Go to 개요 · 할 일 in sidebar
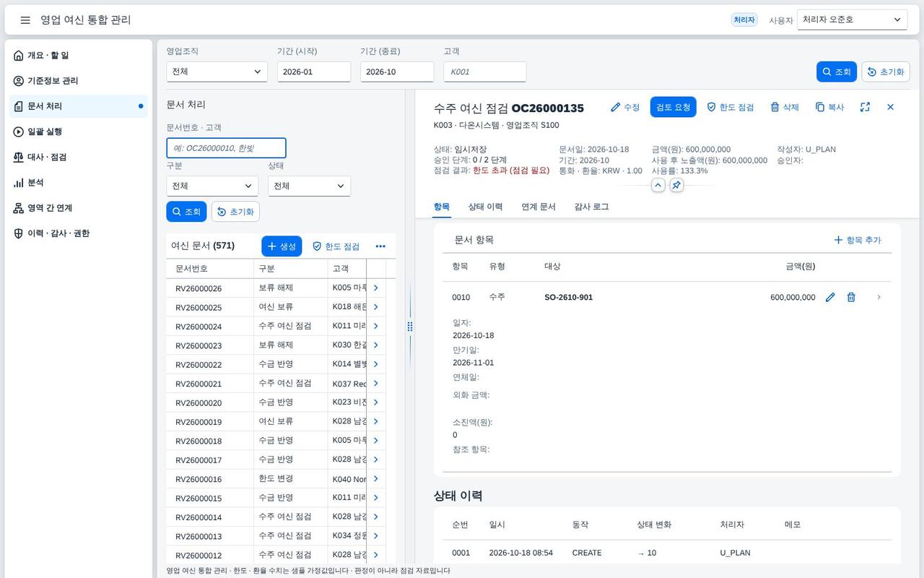The image size is (924, 578). pyautogui.click(x=79, y=56)
